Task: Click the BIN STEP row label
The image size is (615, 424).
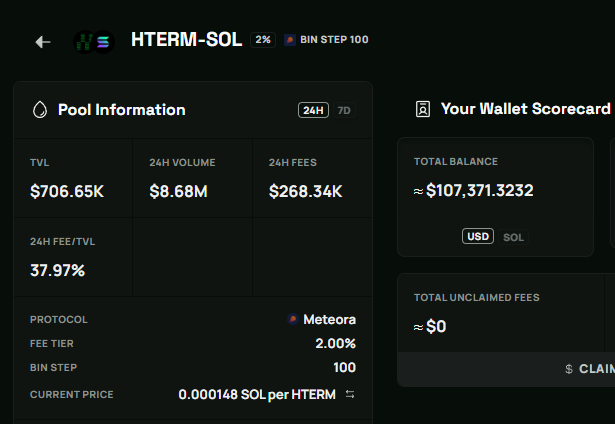Action: pos(54,368)
